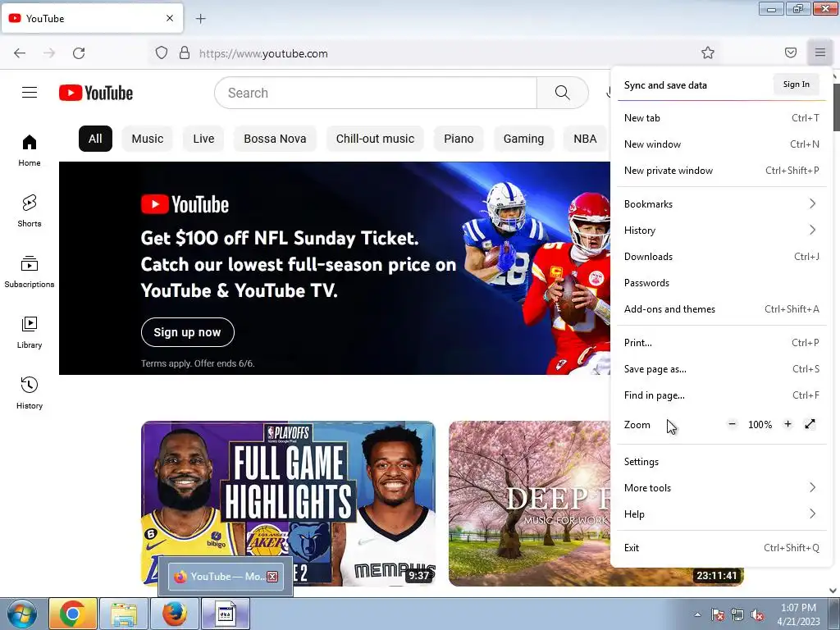
Task: Reload the YouTube page
Action: [x=79, y=53]
